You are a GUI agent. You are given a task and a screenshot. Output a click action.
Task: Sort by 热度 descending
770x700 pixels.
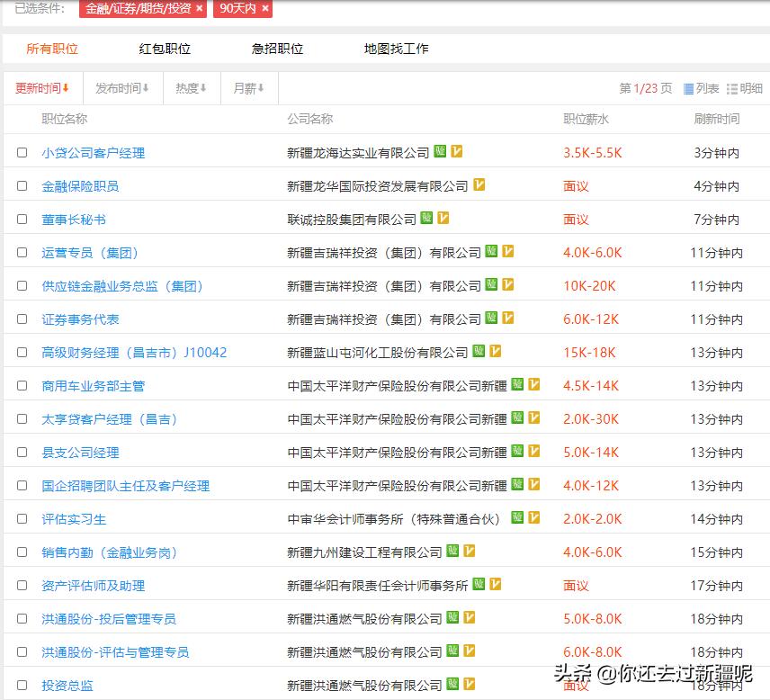187,87
